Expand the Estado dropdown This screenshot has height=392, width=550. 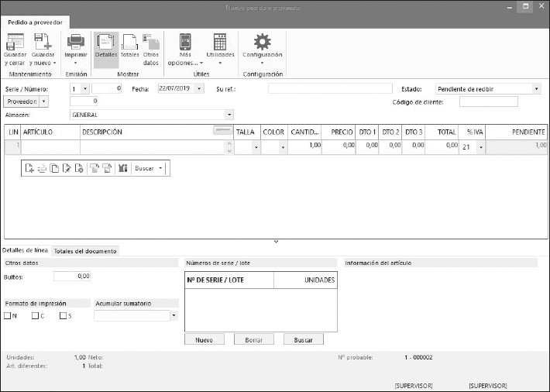(x=537, y=89)
